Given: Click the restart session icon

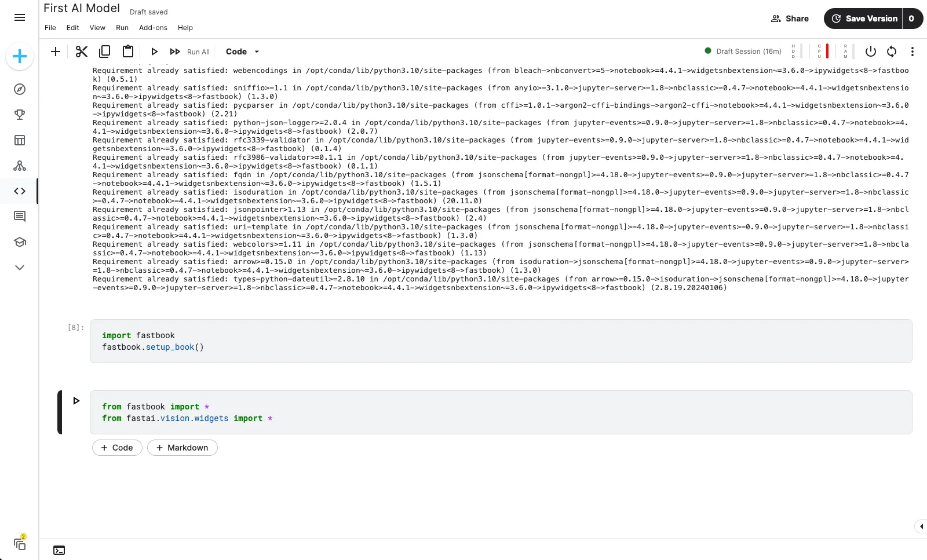Looking at the screenshot, I should tap(891, 52).
